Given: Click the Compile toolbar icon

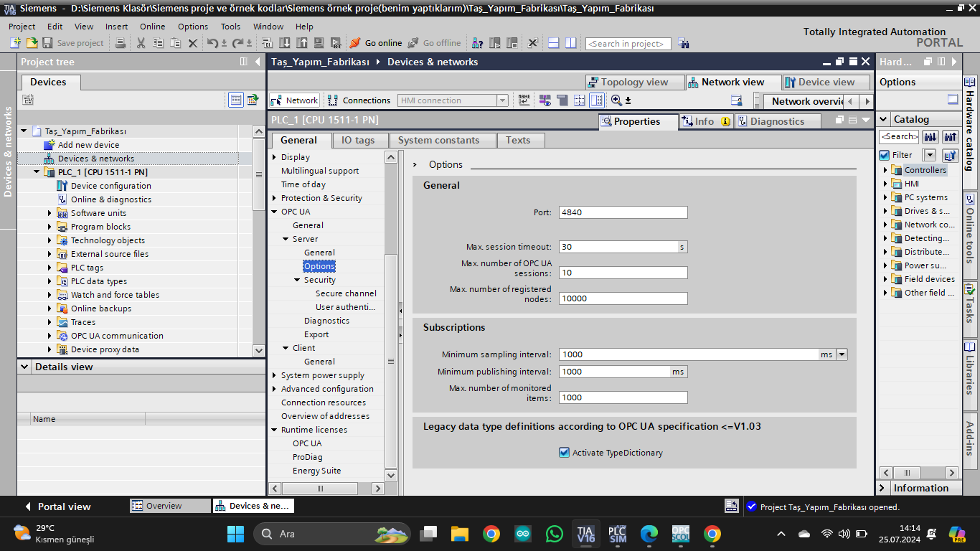Looking at the screenshot, I should click(x=268, y=43).
